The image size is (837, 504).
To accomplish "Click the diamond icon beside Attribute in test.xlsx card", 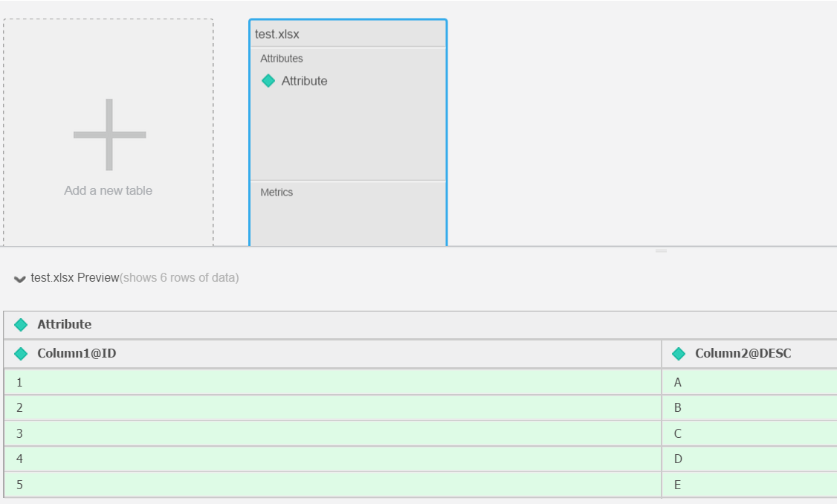I will pyautogui.click(x=268, y=81).
